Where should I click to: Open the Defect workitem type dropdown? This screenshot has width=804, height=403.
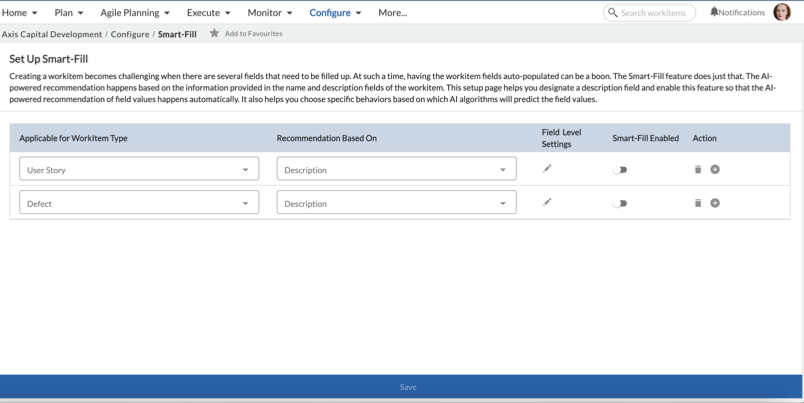(x=139, y=203)
